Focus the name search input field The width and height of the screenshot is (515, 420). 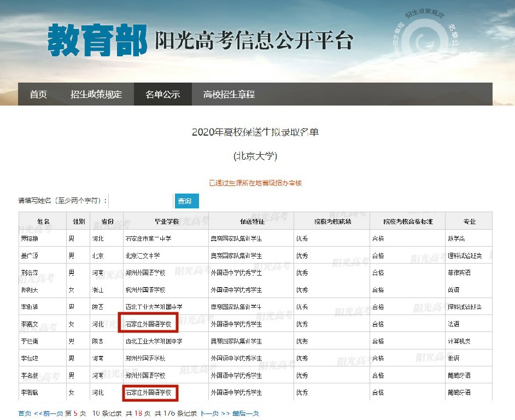click(141, 201)
